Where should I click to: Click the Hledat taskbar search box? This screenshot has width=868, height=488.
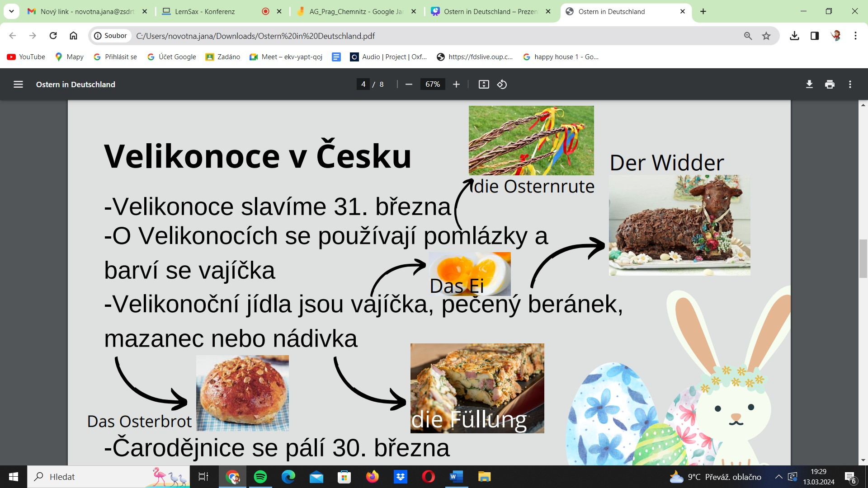click(108, 477)
